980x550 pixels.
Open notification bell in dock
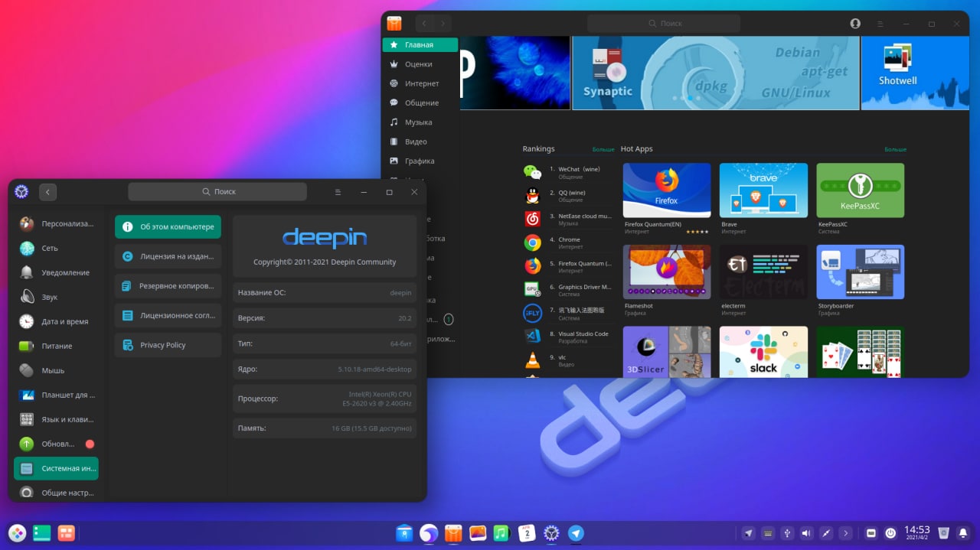[963, 532]
